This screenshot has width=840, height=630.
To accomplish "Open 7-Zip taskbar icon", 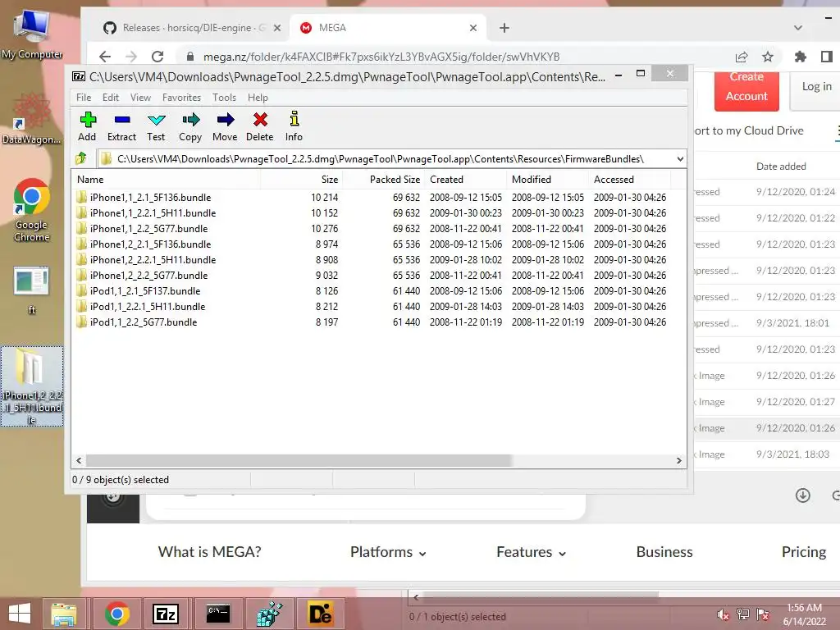I will coord(165,614).
